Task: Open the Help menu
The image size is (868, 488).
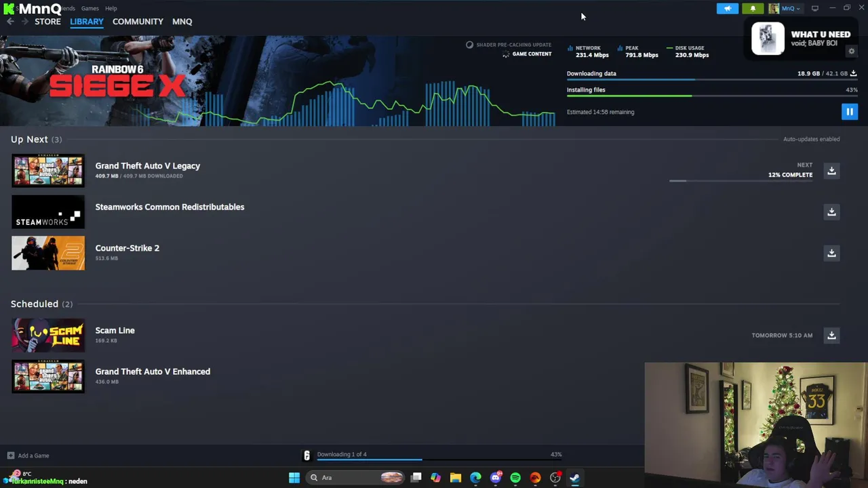Action: pyautogui.click(x=111, y=8)
